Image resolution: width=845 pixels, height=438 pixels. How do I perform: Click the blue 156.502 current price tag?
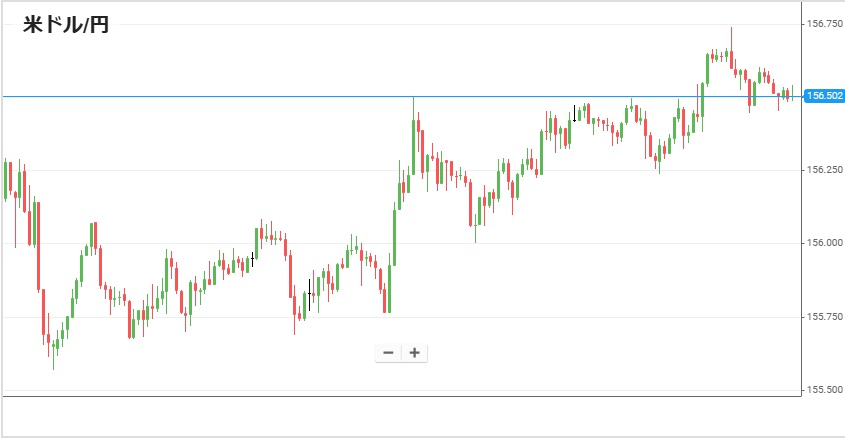click(824, 96)
